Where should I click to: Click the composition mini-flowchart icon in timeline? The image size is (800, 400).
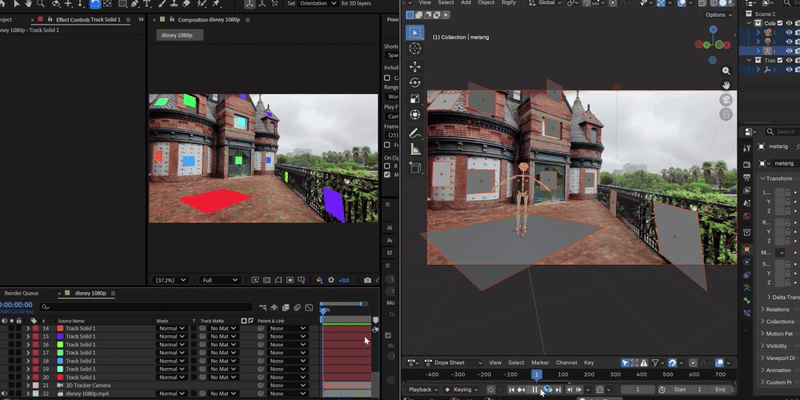point(263,308)
